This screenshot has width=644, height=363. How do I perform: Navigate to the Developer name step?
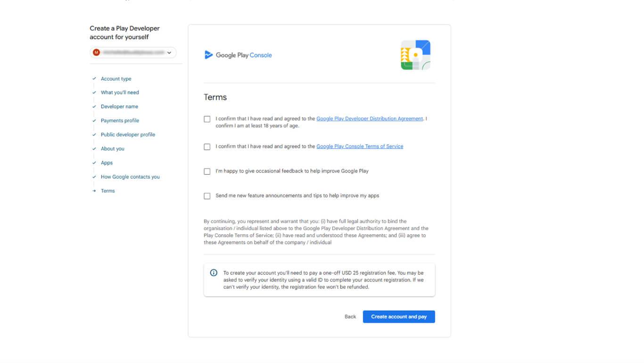119,107
